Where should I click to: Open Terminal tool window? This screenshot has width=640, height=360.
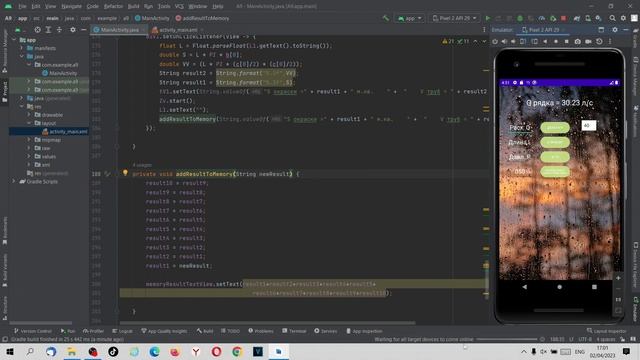(294, 331)
